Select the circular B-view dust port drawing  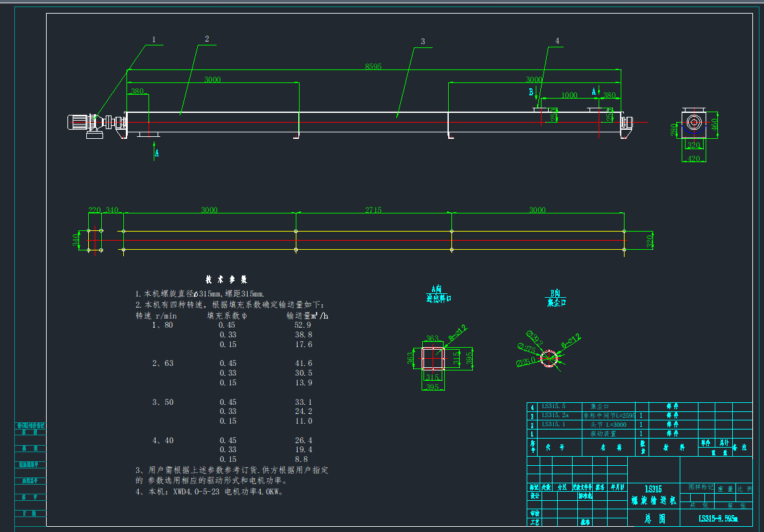549,358
